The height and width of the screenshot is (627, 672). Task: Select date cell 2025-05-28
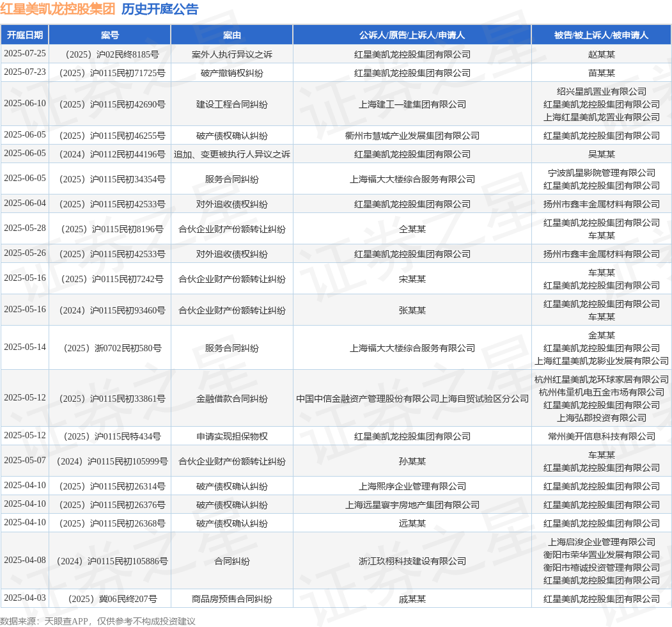point(25,228)
